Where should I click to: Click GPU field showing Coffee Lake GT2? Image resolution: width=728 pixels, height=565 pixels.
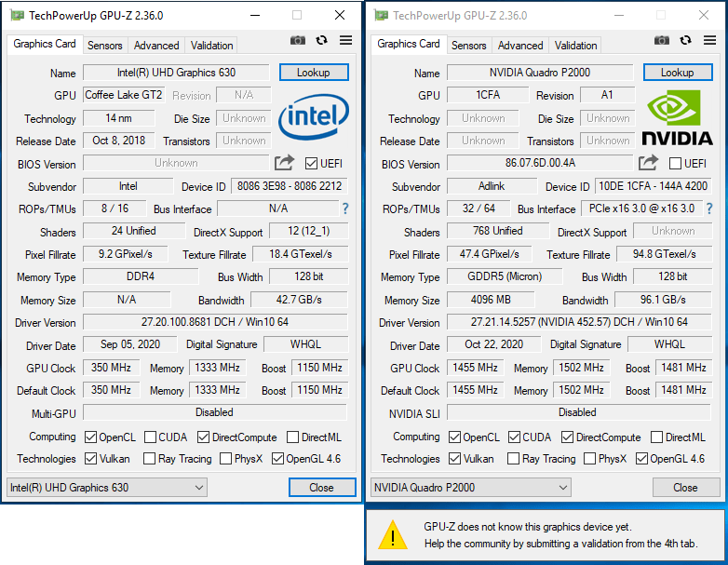point(124,95)
